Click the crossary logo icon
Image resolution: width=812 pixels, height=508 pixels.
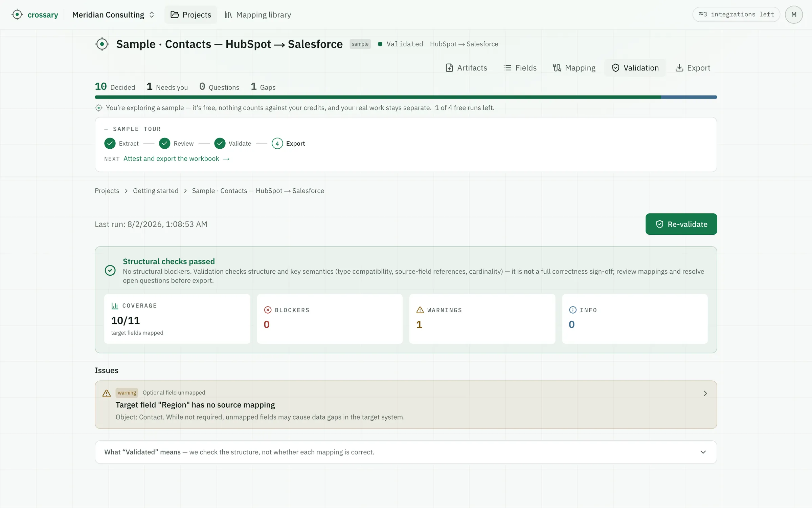[x=17, y=15]
